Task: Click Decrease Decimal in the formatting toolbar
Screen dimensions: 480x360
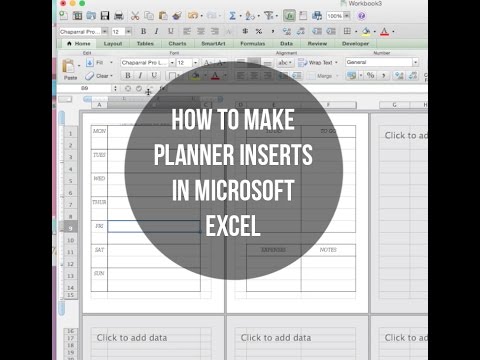Action: pos(301,31)
